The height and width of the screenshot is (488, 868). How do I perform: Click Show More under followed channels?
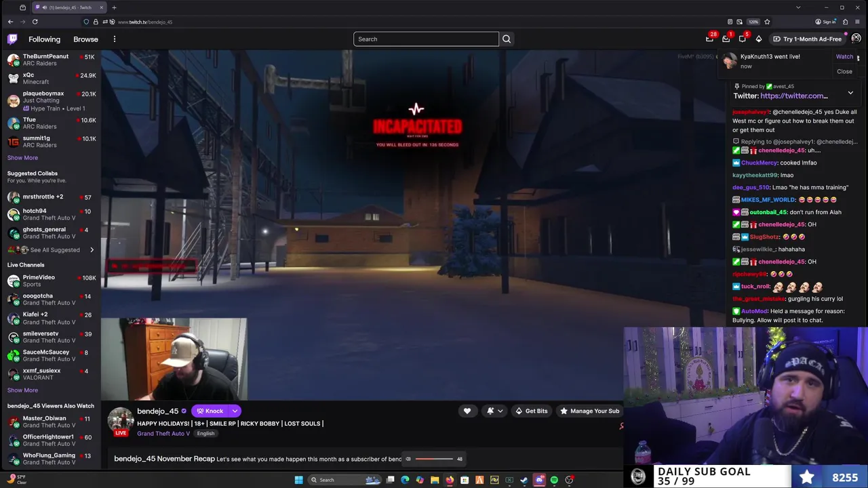pyautogui.click(x=22, y=158)
